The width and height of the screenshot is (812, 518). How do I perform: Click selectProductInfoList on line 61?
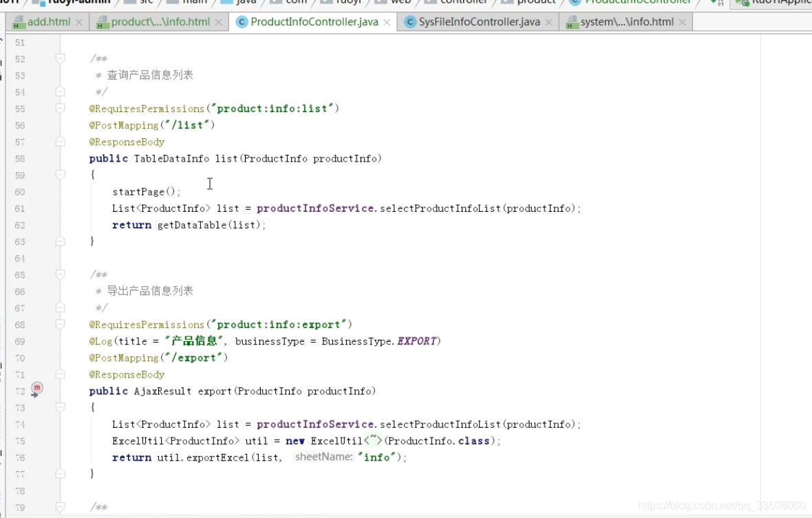click(440, 208)
